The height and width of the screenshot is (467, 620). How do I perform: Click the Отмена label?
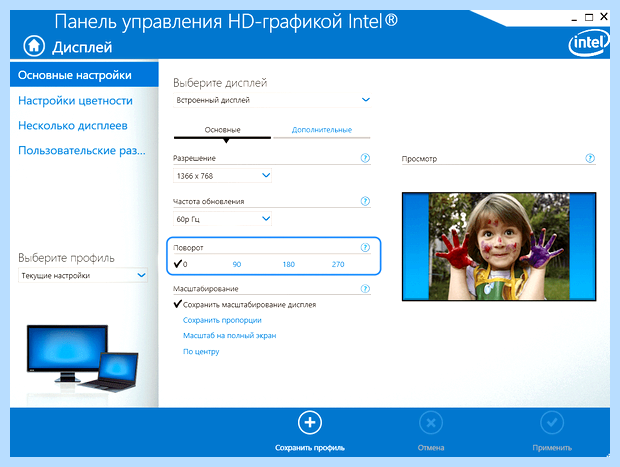tap(431, 448)
